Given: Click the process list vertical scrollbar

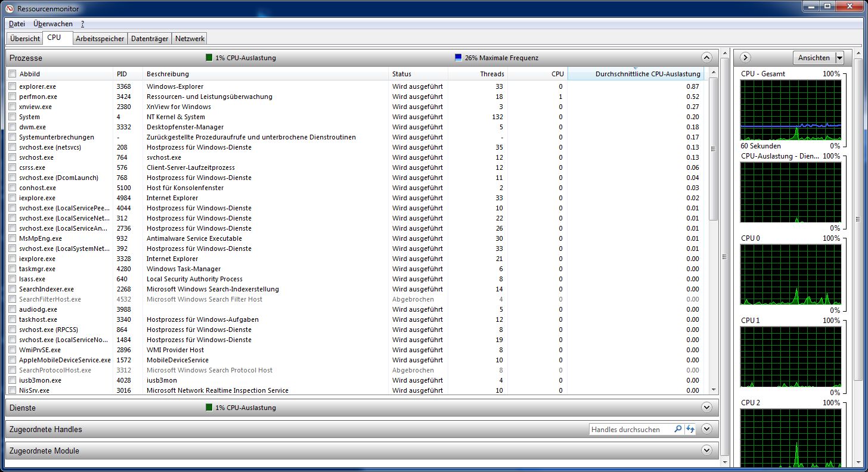Looking at the screenshot, I should [713, 149].
